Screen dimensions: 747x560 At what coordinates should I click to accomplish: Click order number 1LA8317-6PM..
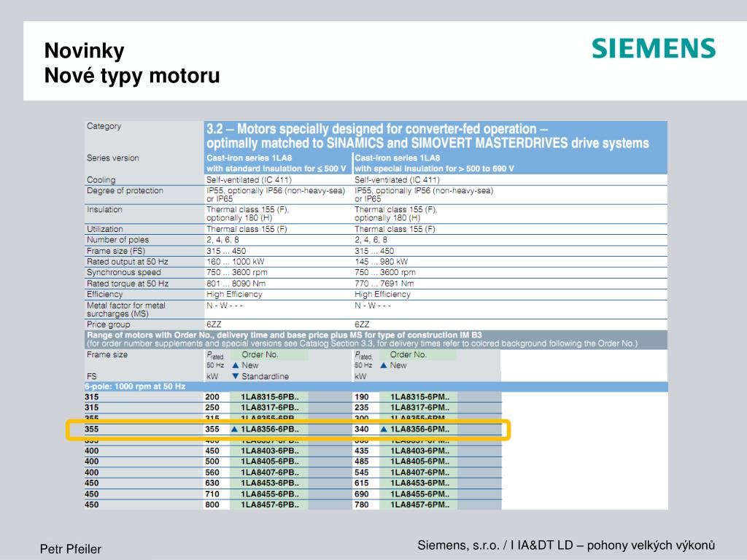pyautogui.click(x=419, y=408)
